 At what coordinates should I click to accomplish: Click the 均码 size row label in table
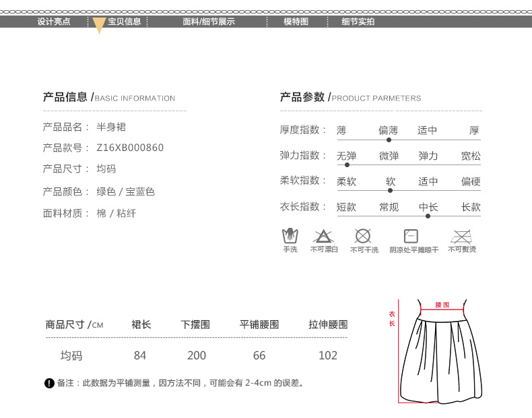click(71, 355)
